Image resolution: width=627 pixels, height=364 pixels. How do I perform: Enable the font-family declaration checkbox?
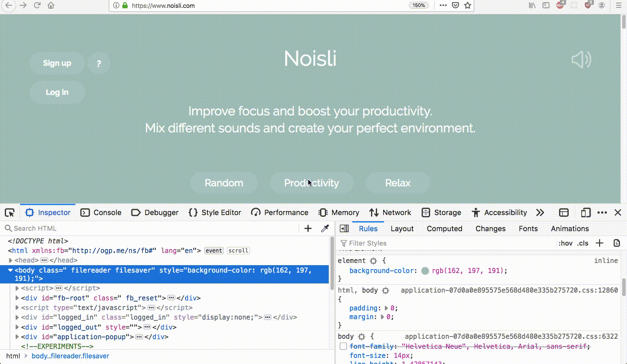[343, 347]
